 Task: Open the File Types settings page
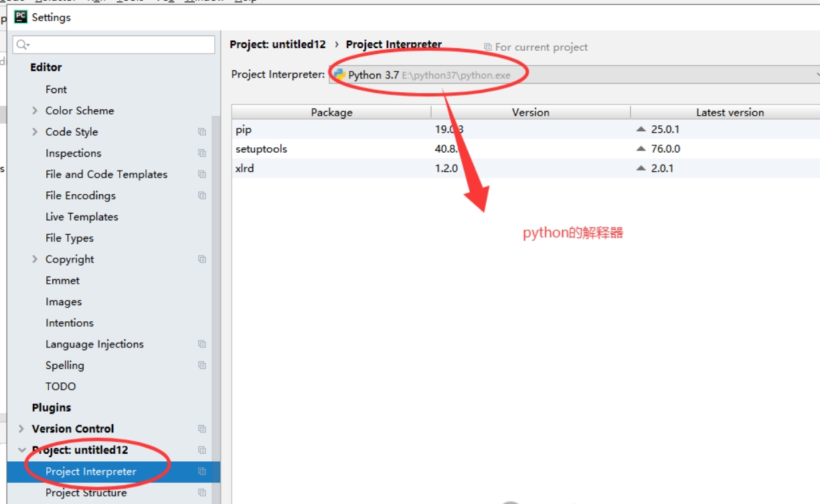click(x=70, y=238)
